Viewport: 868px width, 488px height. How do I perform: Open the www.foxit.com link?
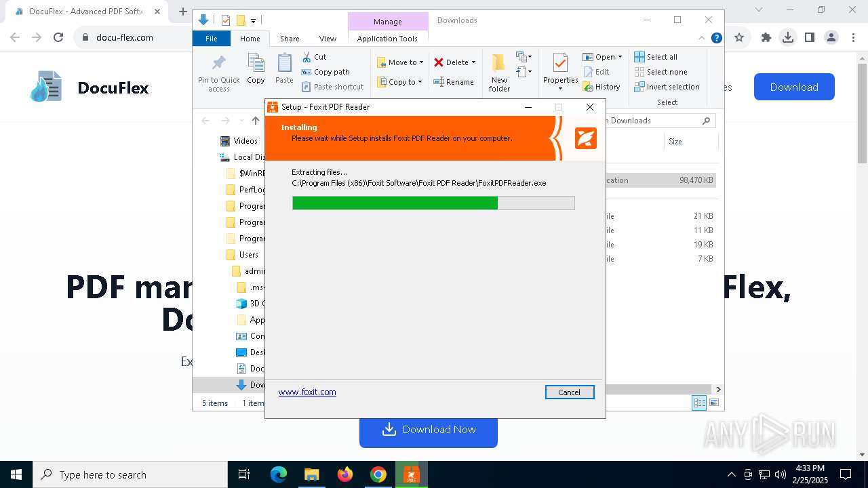coord(307,392)
